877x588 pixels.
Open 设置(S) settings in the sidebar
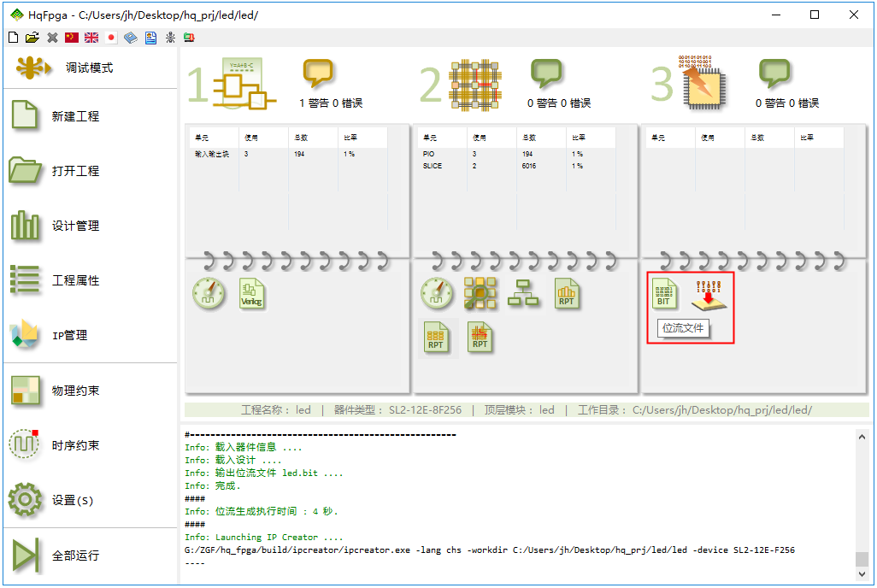[x=73, y=500]
